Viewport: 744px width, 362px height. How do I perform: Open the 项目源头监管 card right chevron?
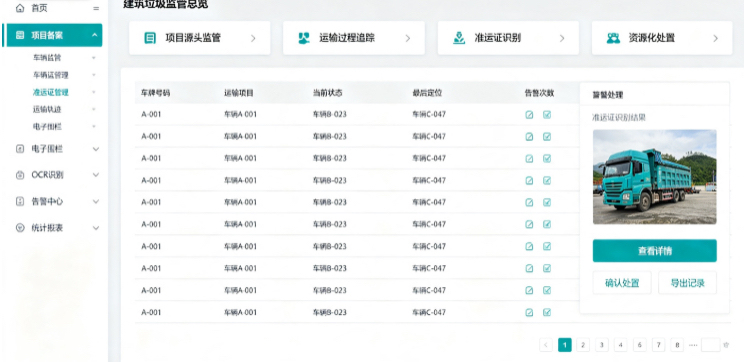tap(253, 38)
